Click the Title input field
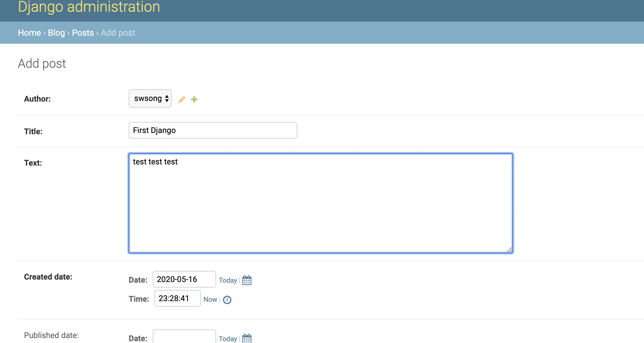 (x=213, y=130)
